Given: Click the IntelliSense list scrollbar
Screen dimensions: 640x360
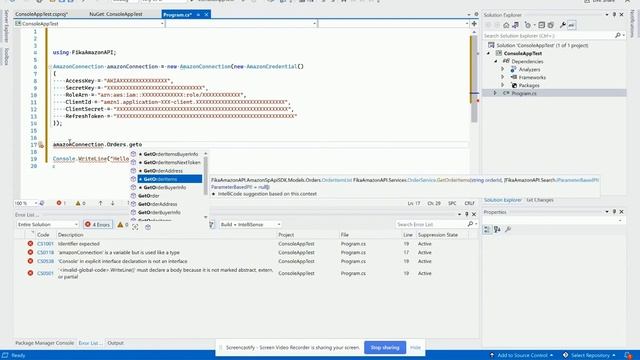Looking at the screenshot, I should [x=205, y=176].
